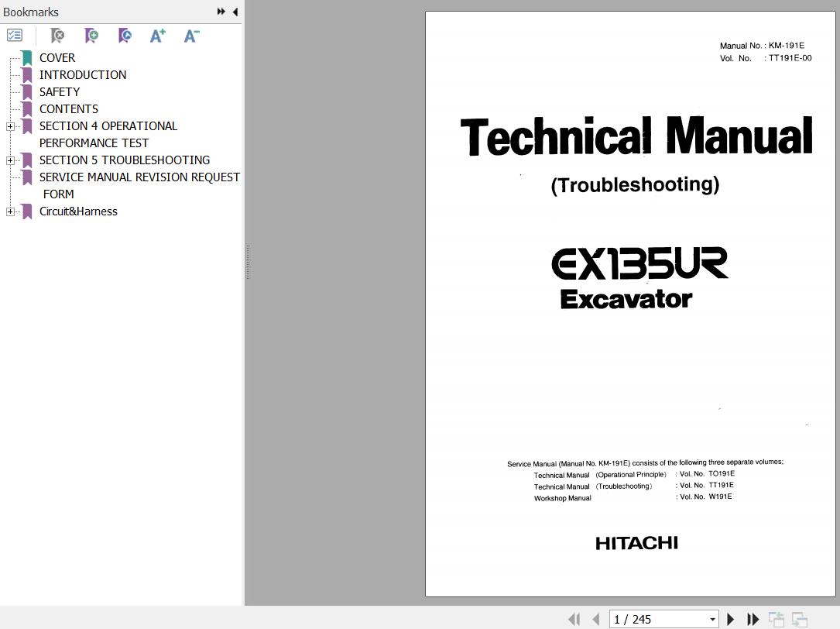
Task: Open the INTRODUCTION bookmark
Action: coord(83,75)
